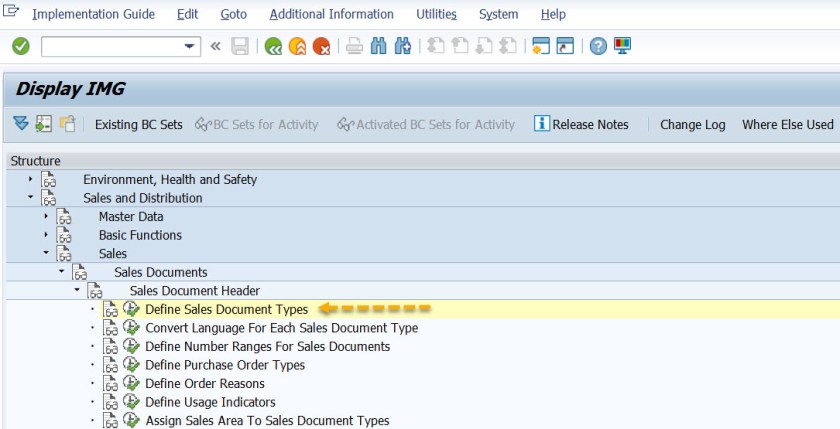
Task: Click the green-arrow icon beside Expand All
Action: click(43, 124)
